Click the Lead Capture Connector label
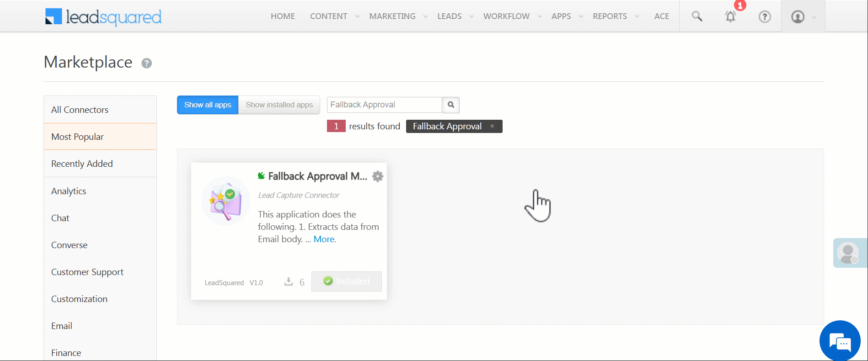Viewport: 868px width, 361px height. [299, 195]
